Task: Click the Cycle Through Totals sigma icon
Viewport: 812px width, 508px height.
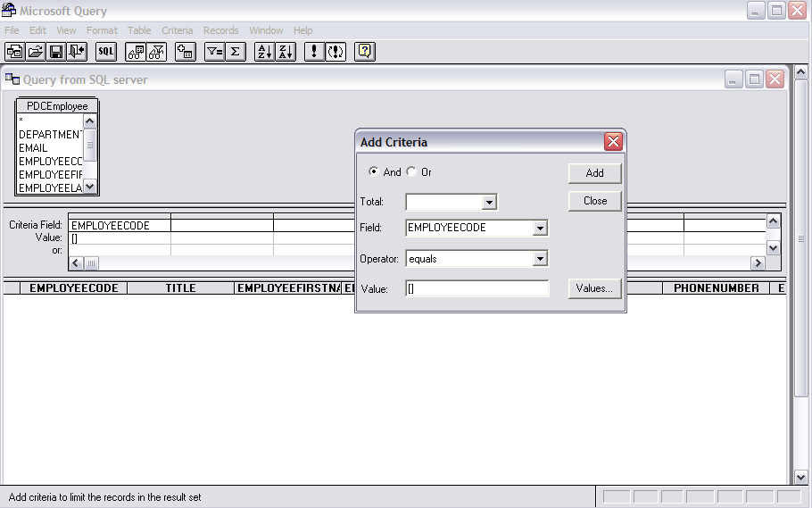Action: (235, 52)
